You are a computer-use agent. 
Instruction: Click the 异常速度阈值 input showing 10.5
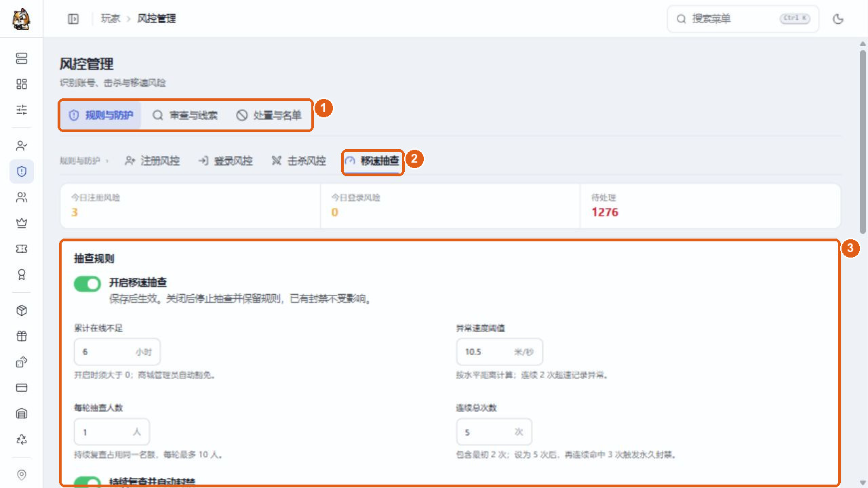(x=500, y=352)
